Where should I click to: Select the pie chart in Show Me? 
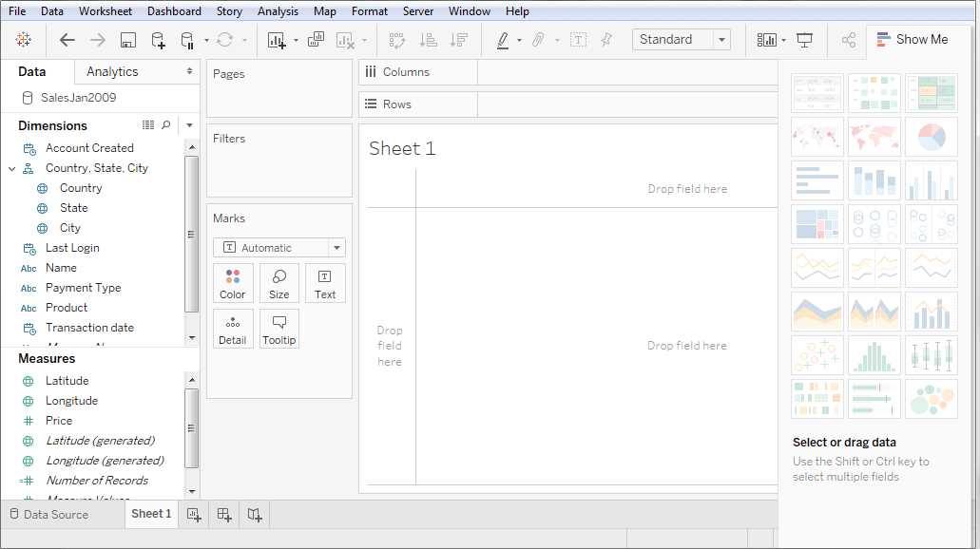coord(932,137)
